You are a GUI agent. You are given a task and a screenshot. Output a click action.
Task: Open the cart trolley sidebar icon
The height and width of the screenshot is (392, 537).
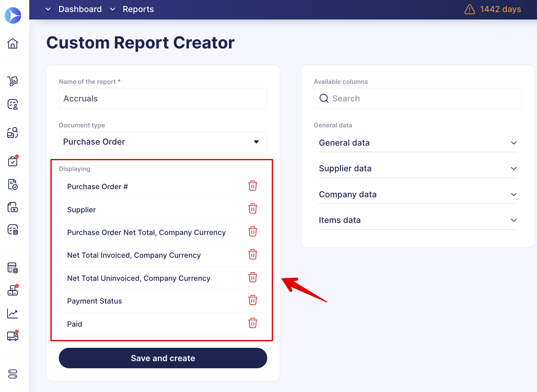[x=13, y=81]
